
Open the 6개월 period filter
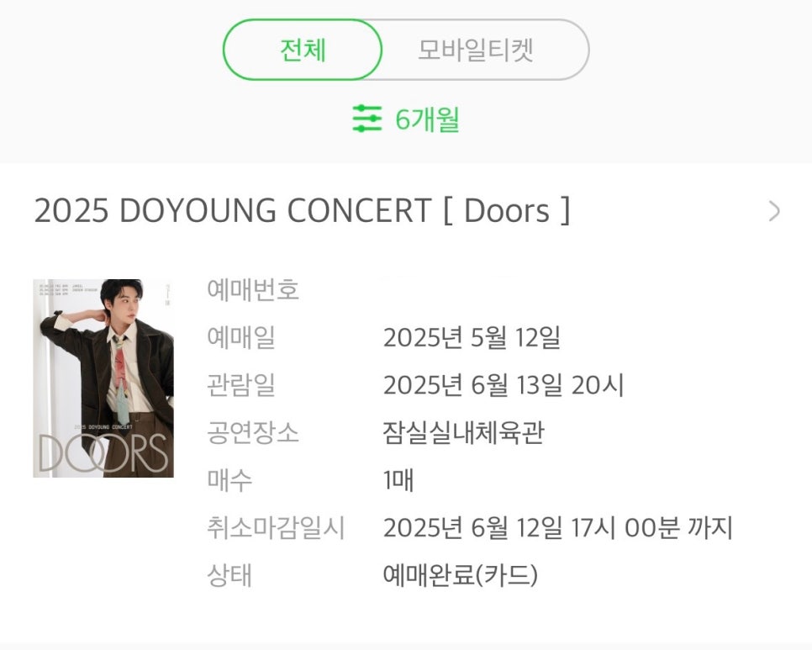click(427, 119)
